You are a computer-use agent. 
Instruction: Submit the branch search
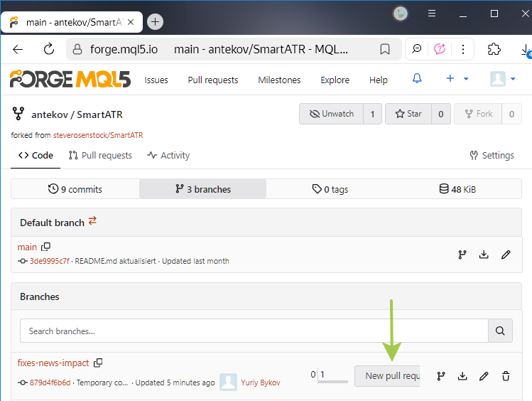(x=500, y=331)
